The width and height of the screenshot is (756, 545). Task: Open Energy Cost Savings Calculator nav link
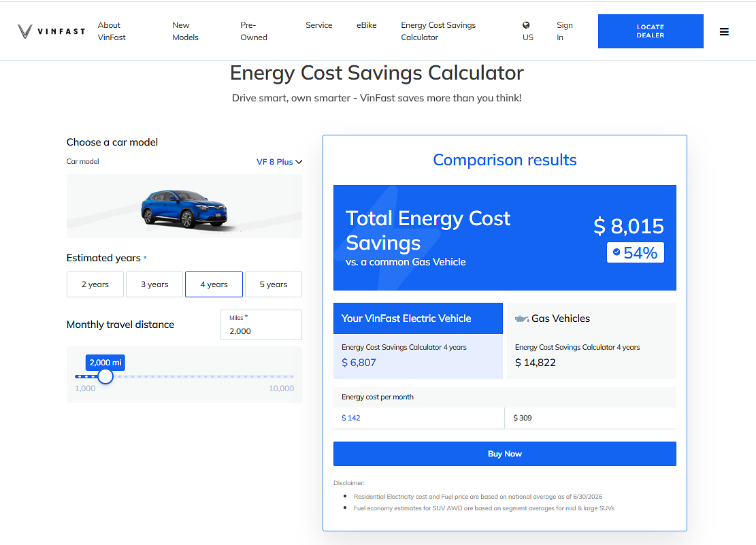[x=438, y=31]
